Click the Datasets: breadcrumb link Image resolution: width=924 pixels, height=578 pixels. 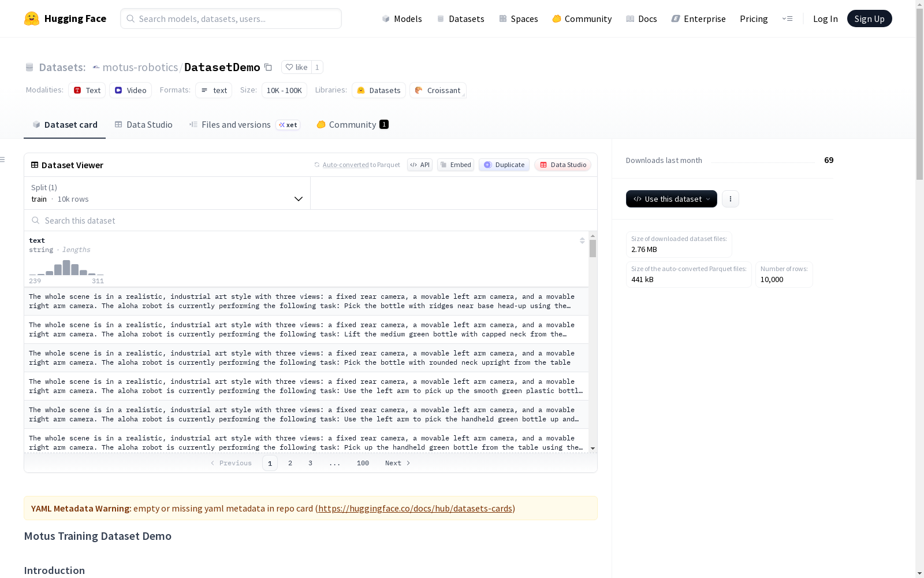coord(62,67)
